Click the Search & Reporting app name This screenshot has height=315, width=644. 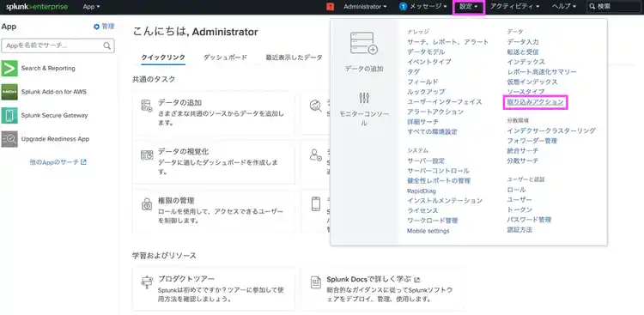tap(48, 68)
